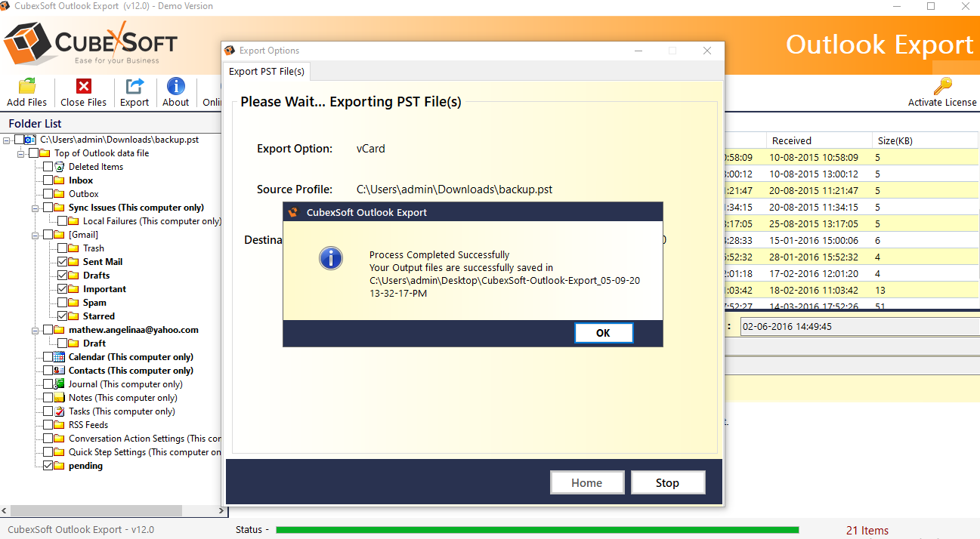
Task: Collapse the Sync Issues tree node
Action: [36, 208]
